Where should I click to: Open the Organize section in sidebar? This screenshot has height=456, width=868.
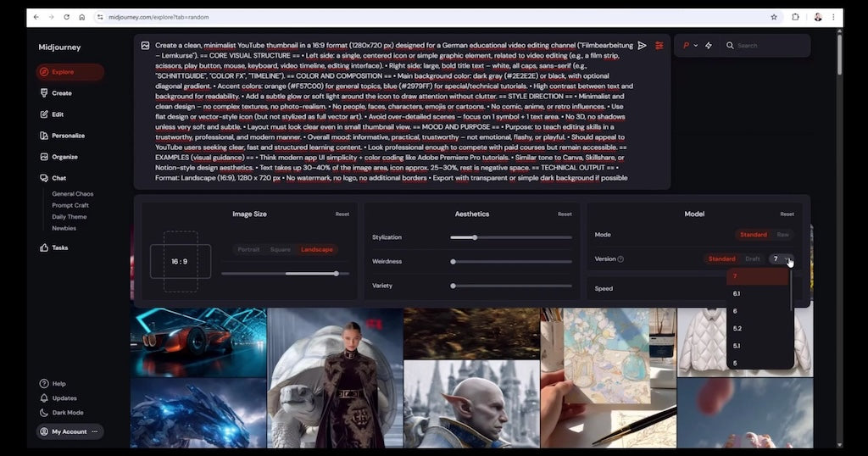pos(64,157)
